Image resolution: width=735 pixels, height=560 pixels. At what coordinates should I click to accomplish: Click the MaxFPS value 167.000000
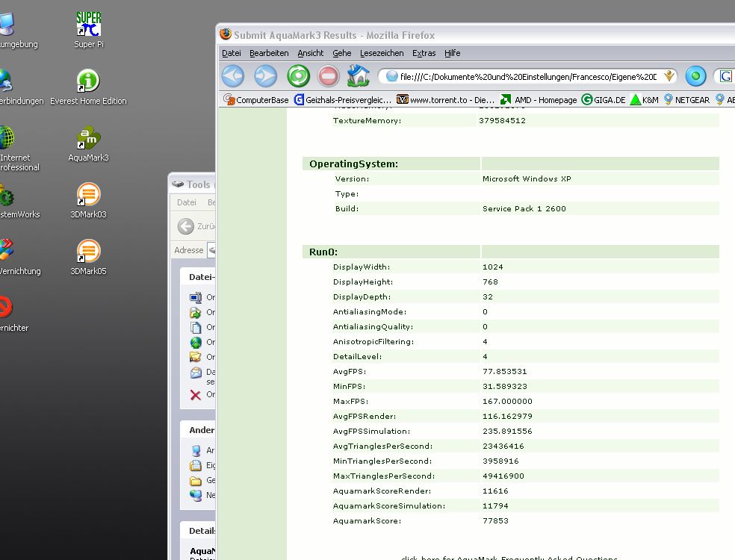pyautogui.click(x=507, y=401)
